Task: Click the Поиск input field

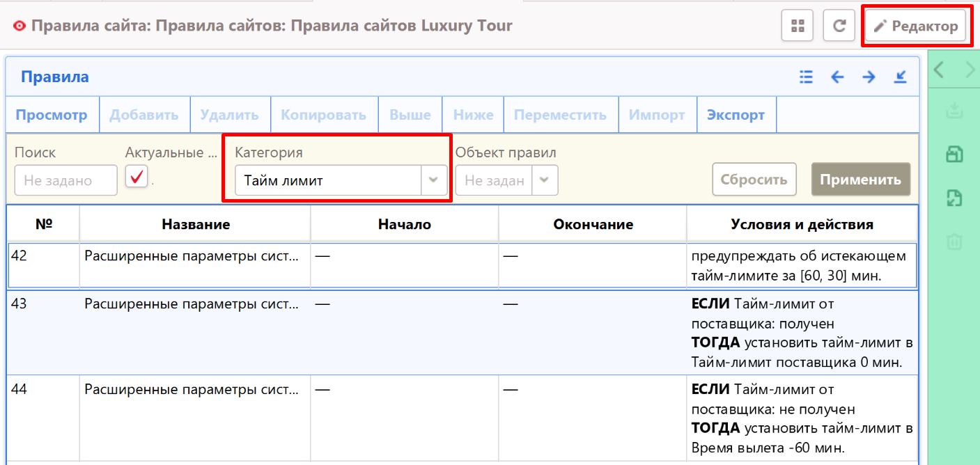Action: pyautogui.click(x=65, y=180)
